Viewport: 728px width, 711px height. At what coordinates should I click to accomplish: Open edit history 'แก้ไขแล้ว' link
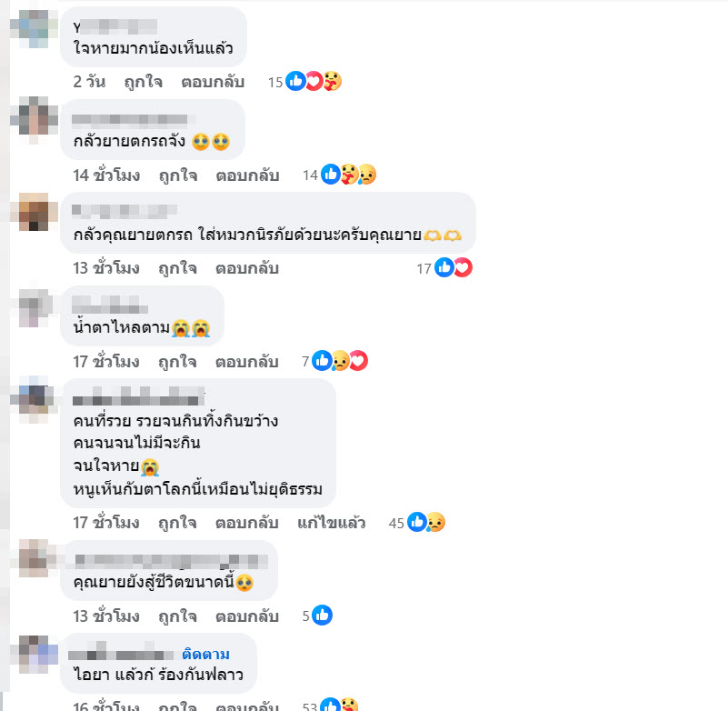pyautogui.click(x=332, y=523)
